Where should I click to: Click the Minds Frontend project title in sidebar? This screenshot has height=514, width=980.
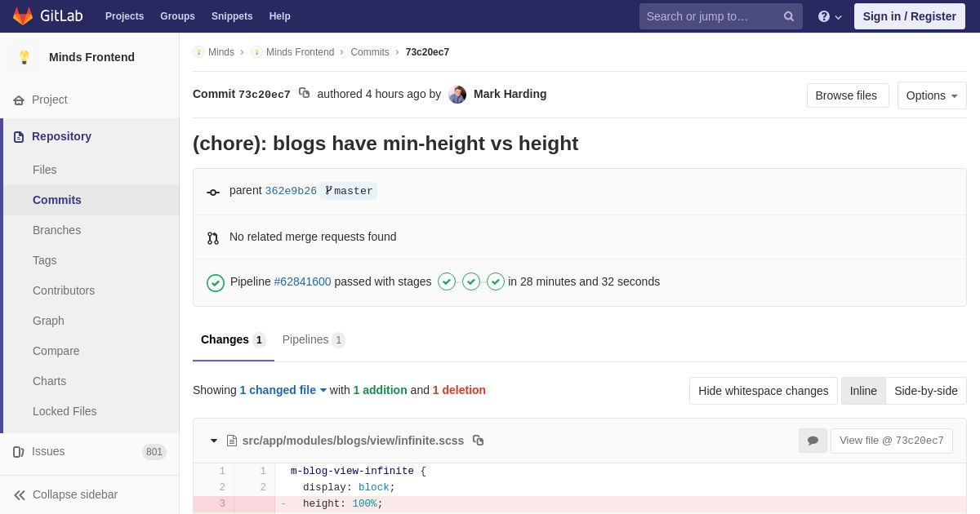(91, 57)
